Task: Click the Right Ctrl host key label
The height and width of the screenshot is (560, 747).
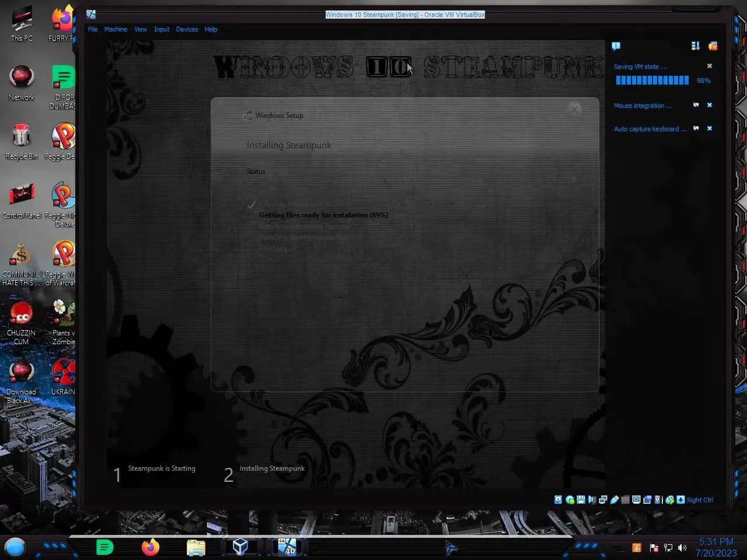Action: pos(700,500)
